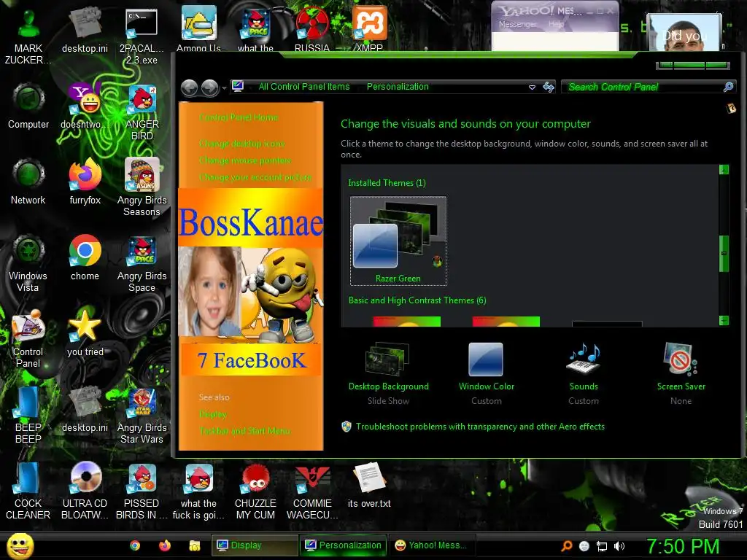Open the Windows Vista recycle bin icon
The width and height of the screenshot is (747, 560).
[x=28, y=262]
